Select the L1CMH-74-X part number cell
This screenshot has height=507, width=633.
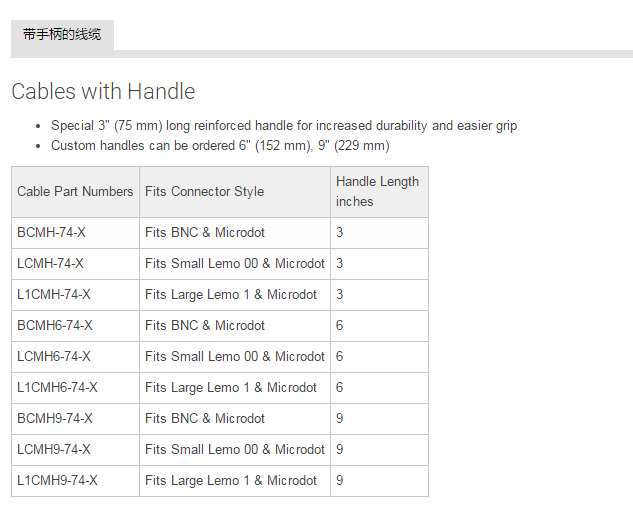click(x=54, y=295)
